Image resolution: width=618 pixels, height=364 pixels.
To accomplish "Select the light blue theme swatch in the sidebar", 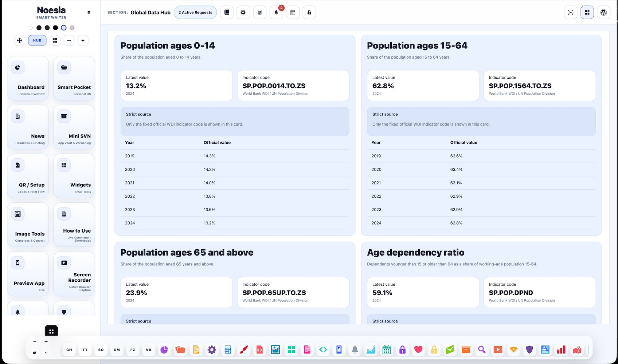I will 64,28.
